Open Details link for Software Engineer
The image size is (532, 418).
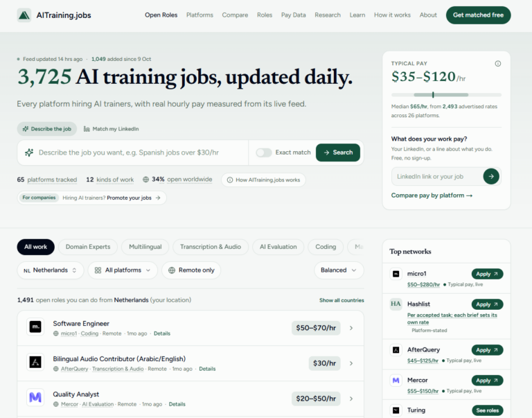[162, 333]
